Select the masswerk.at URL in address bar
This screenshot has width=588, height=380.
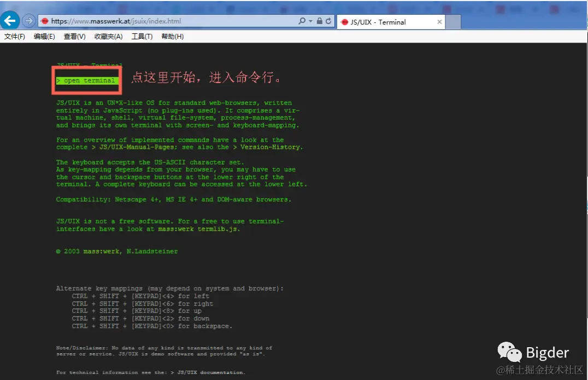(116, 21)
